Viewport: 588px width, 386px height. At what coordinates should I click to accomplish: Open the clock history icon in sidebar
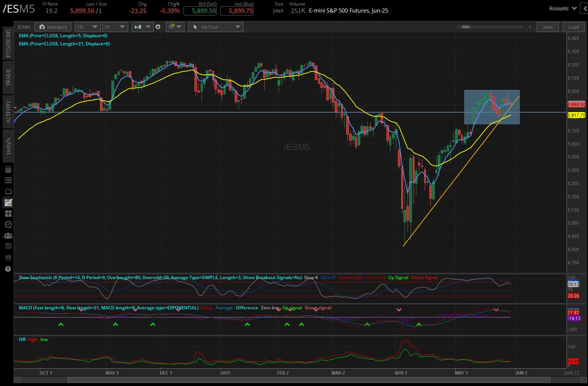pyautogui.click(x=8, y=224)
